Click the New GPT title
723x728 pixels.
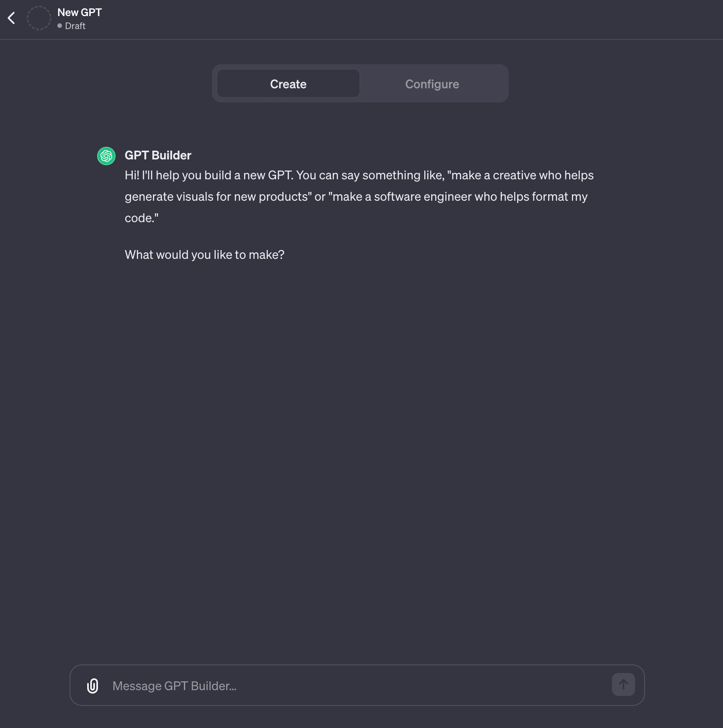tap(80, 12)
